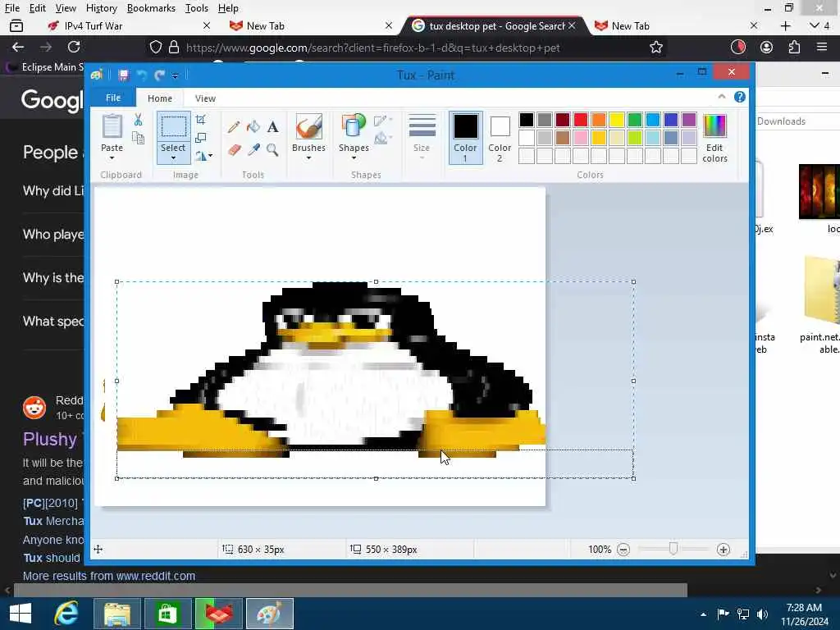Click More results from www.reddit.com link
840x630 pixels.
point(109,576)
